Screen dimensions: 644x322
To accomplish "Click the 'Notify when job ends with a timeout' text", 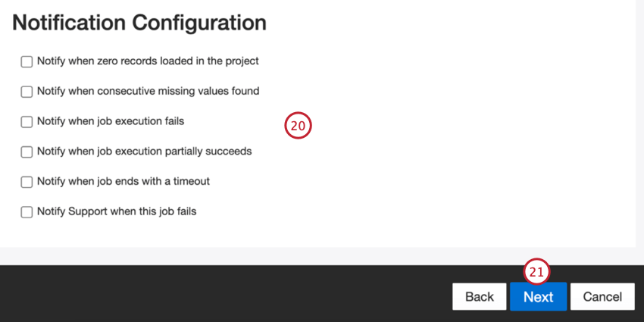I will 123,181.
